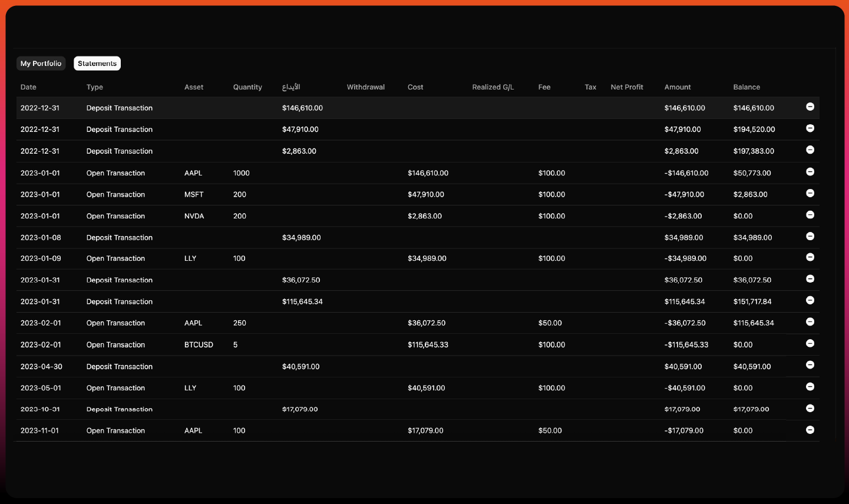This screenshot has width=849, height=504.
Task: Click the Balance column header
Action: pyautogui.click(x=746, y=87)
